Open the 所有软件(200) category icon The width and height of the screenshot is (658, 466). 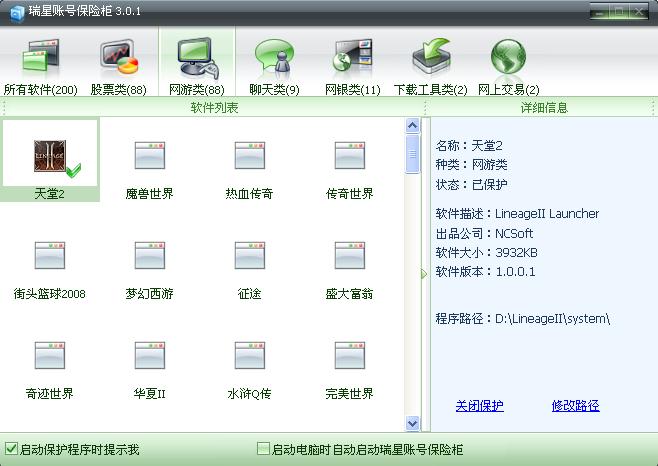click(x=41, y=58)
